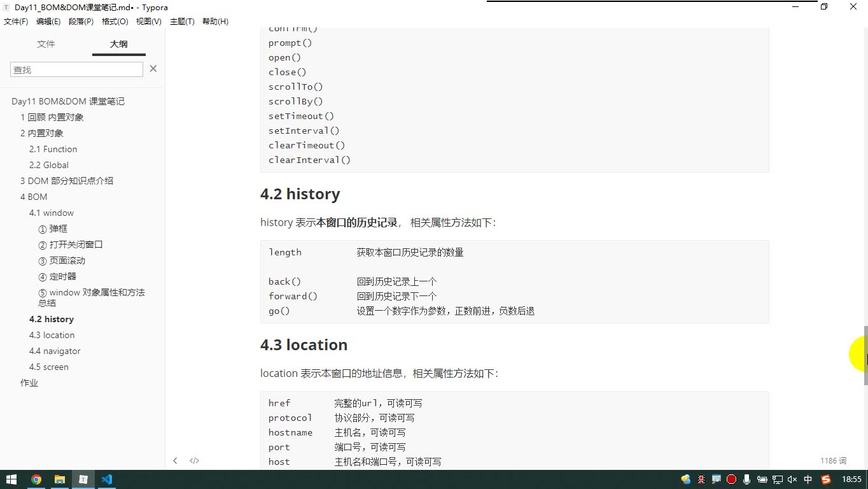
Task: Jump to ④ 定时器 section
Action: 57,276
